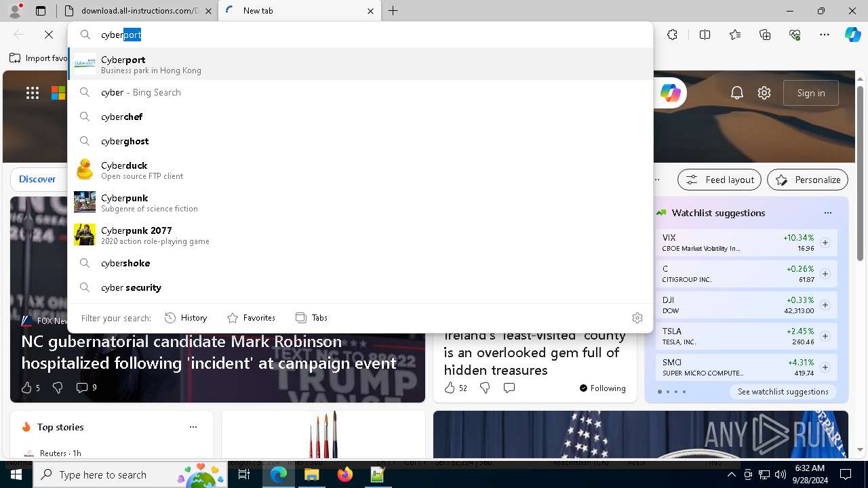Choose the cybershoke suggestion
Viewport: 868px width, 488px height.
click(360, 263)
